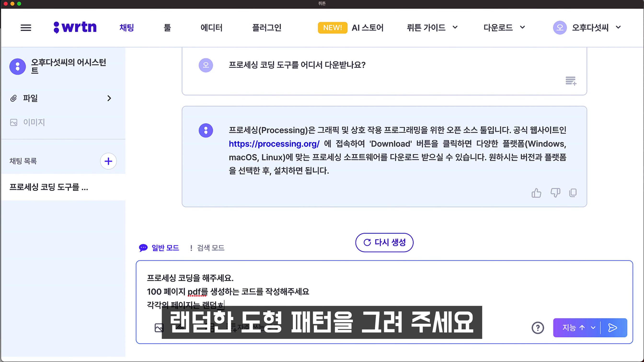Save the question prompt with the add-to-list icon
The image size is (644, 362).
(x=571, y=81)
